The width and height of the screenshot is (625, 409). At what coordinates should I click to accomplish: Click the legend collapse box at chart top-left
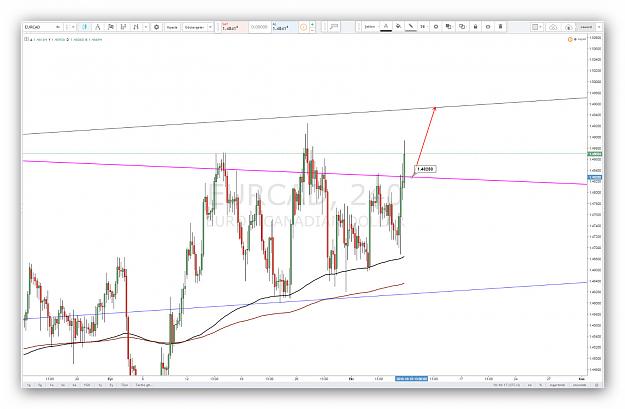[x=26, y=39]
